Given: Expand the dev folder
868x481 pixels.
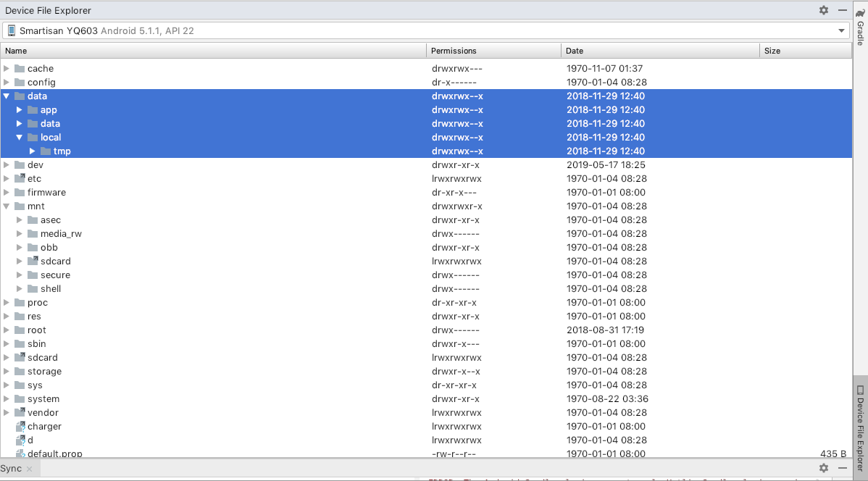Looking at the screenshot, I should click(x=6, y=164).
